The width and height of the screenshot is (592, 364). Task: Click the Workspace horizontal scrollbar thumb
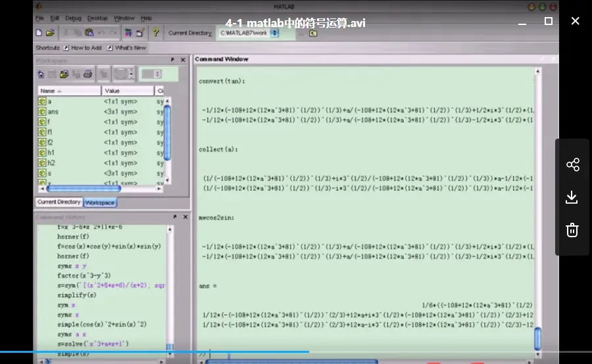(84, 188)
